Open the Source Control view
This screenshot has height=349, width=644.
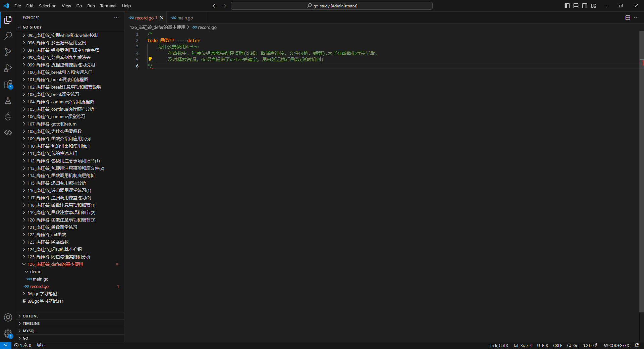(8, 52)
